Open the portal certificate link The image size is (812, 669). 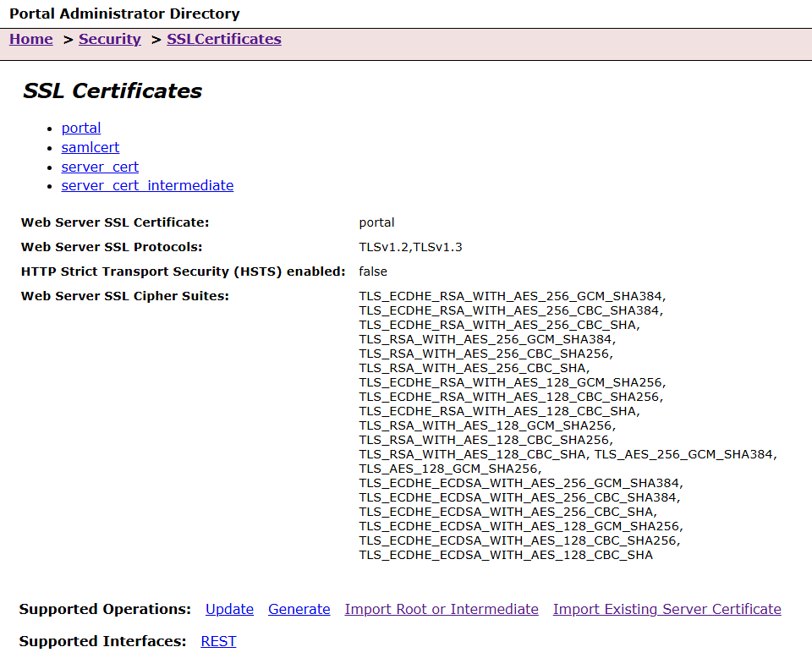pyautogui.click(x=81, y=128)
